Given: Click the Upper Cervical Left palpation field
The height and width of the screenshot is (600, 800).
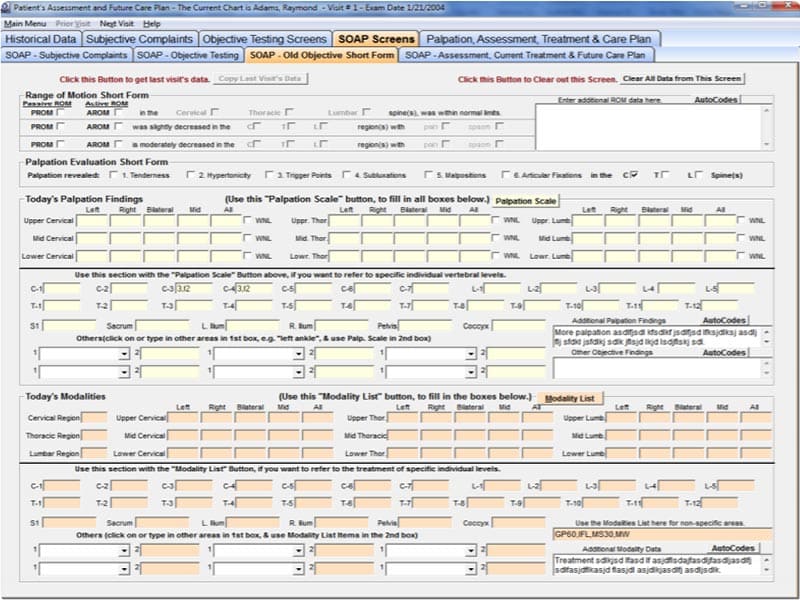Looking at the screenshot, I should (92, 221).
